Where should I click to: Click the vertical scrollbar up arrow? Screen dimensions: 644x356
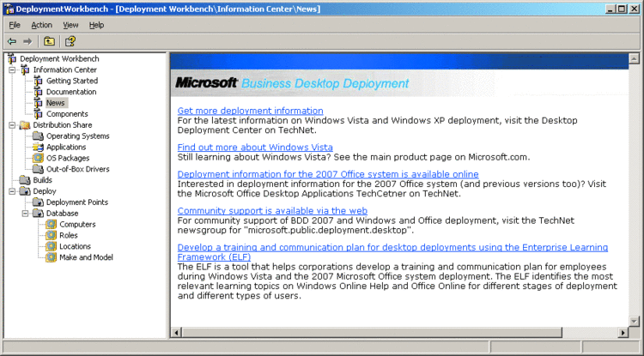(x=635, y=58)
